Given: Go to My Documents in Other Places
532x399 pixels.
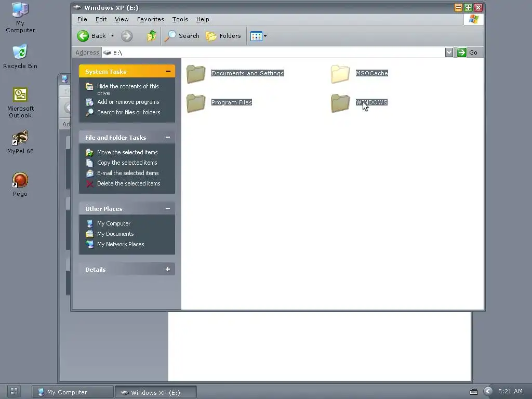Looking at the screenshot, I should tap(115, 234).
